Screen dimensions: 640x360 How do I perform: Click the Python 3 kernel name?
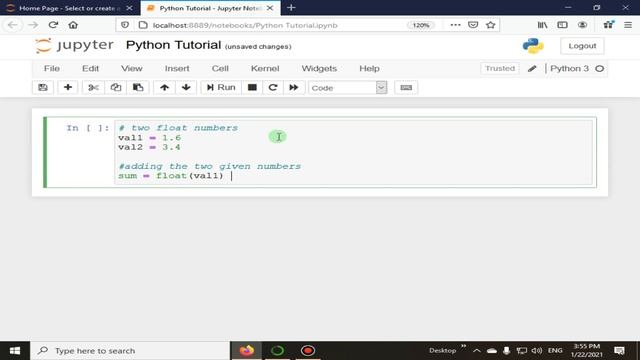pos(569,69)
